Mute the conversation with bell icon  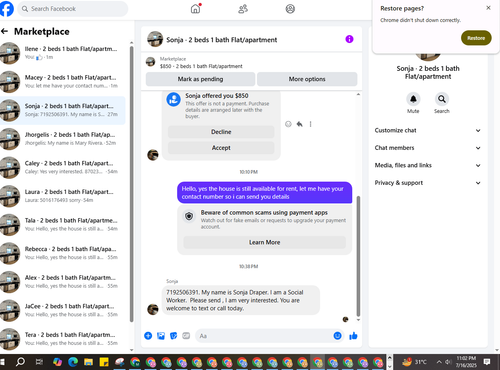click(x=413, y=99)
